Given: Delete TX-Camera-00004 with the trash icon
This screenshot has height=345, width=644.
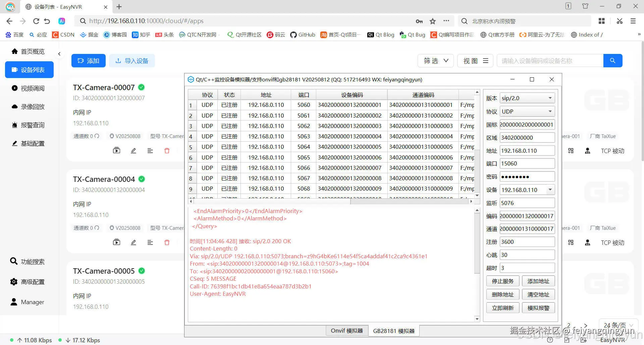Looking at the screenshot, I should click(x=167, y=242).
